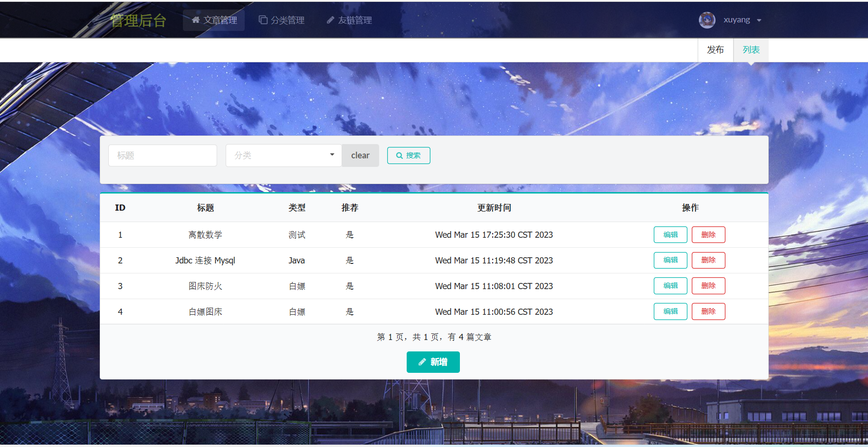Screen dimensions: 868x447
Task: Open the 管理后台 logo link
Action: click(138, 20)
